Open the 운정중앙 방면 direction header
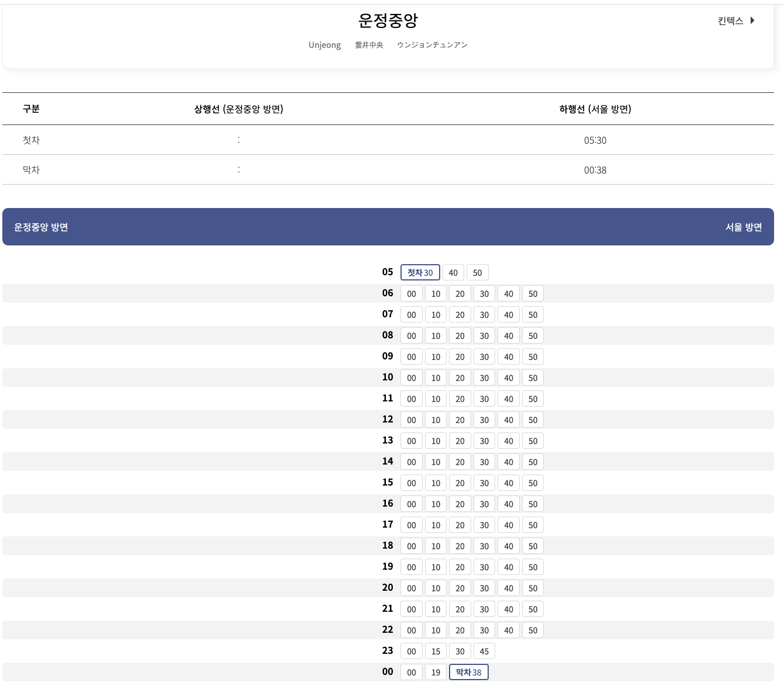Viewport: 784px width, 686px height. click(40, 227)
